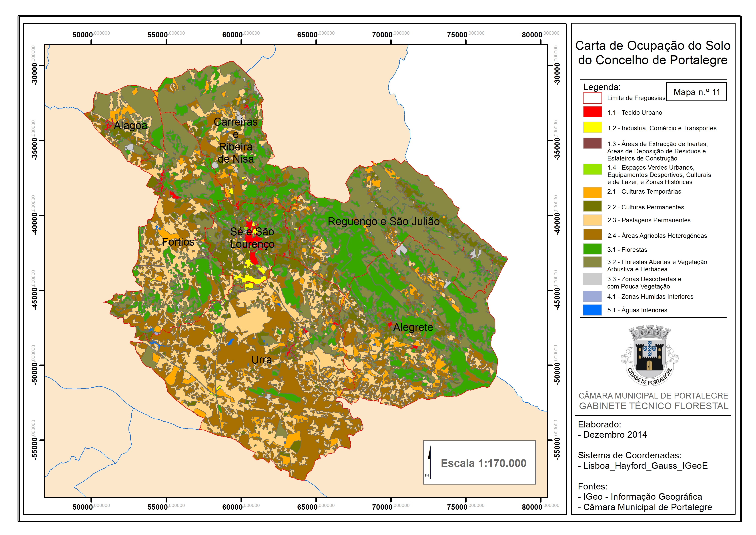Select the 4.1 Zonas Humidas Interiores swatch
The width and height of the screenshot is (756, 535).
pos(592,296)
